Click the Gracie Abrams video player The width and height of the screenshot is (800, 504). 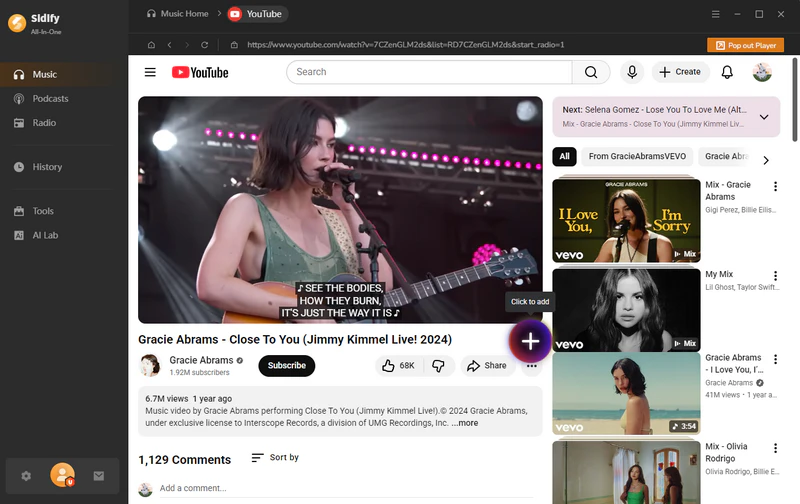340,210
